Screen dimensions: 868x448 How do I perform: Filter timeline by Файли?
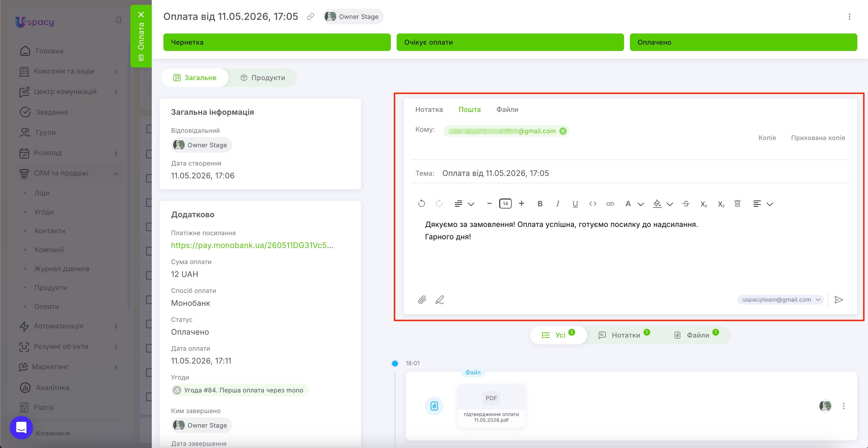pyautogui.click(x=697, y=335)
